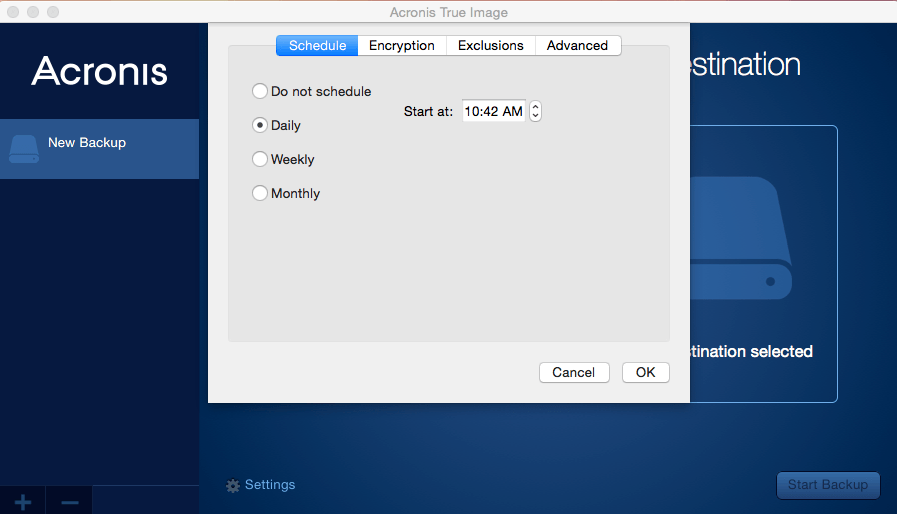Click the red close window button
Image resolution: width=897 pixels, height=514 pixels.
(x=13, y=12)
